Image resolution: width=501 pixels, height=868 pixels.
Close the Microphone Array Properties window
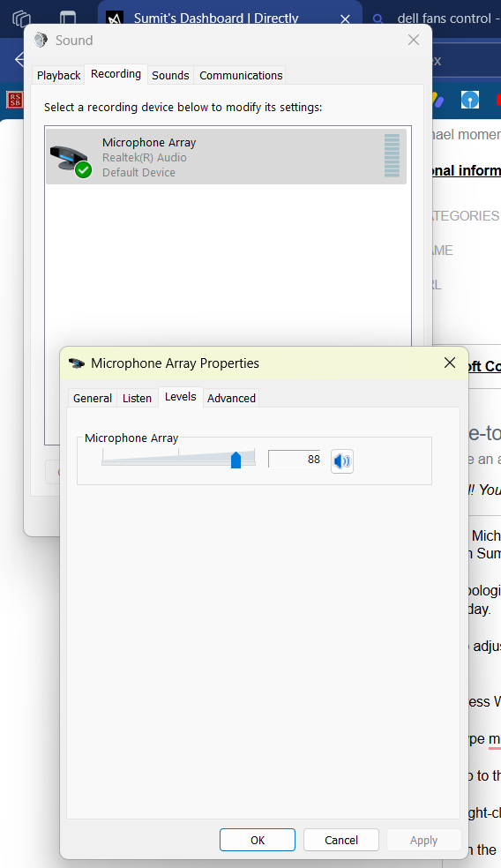450,363
